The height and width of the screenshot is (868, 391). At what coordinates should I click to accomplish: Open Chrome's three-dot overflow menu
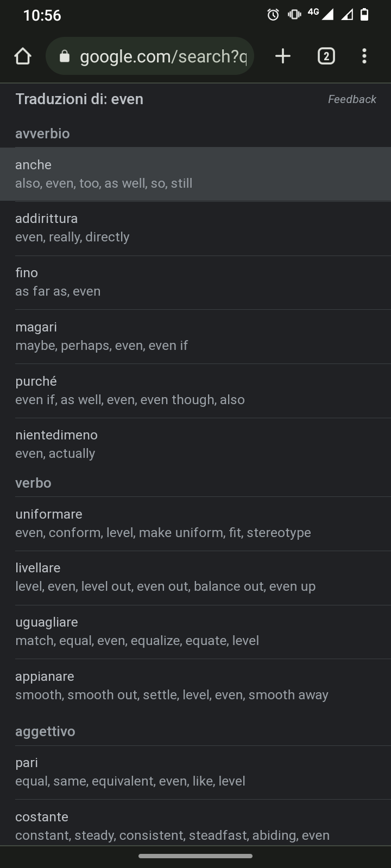[x=364, y=56]
